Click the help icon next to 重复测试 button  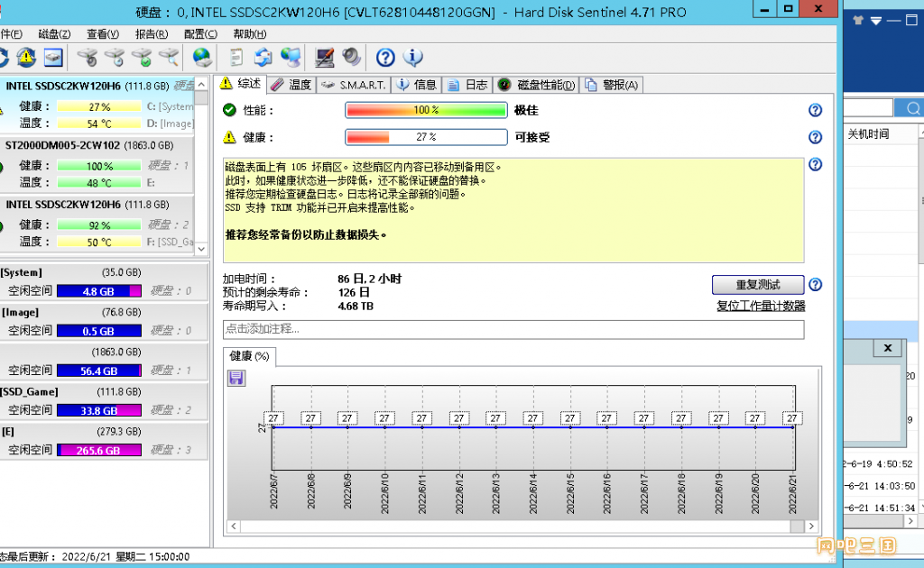click(x=815, y=285)
